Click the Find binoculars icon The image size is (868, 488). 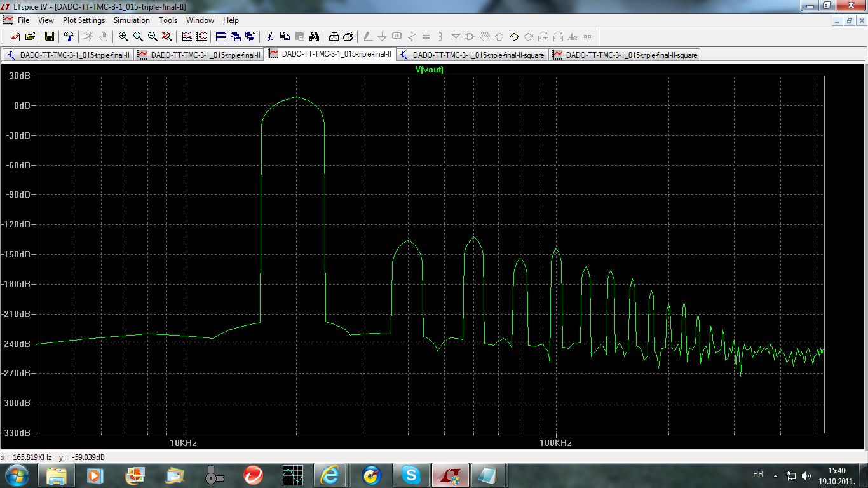[x=314, y=37]
